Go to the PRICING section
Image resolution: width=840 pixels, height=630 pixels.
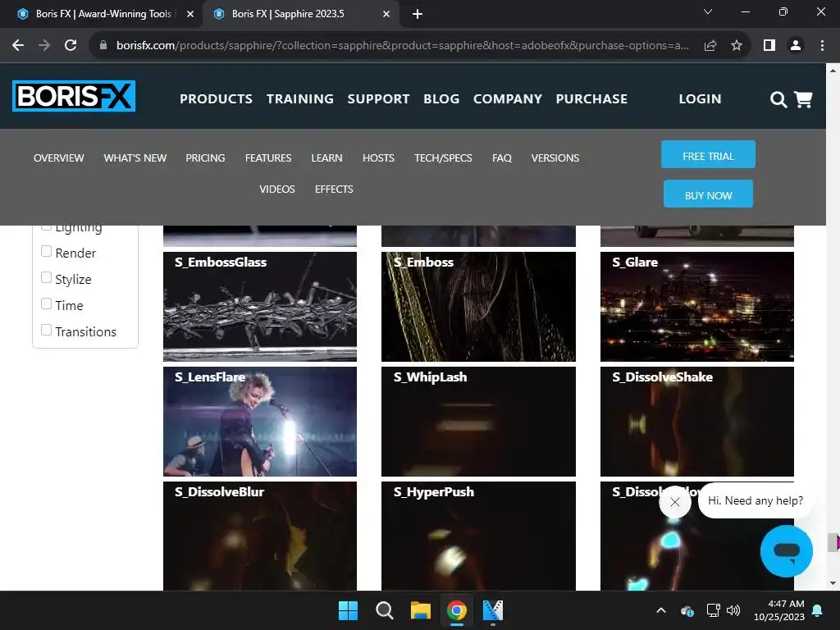point(205,158)
